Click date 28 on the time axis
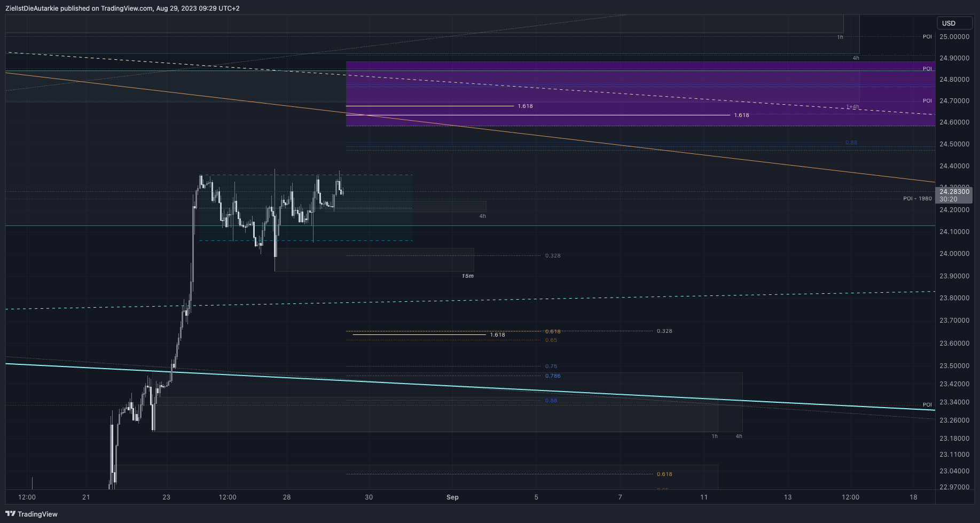Screen dimensions: 980x523 click(x=287, y=497)
